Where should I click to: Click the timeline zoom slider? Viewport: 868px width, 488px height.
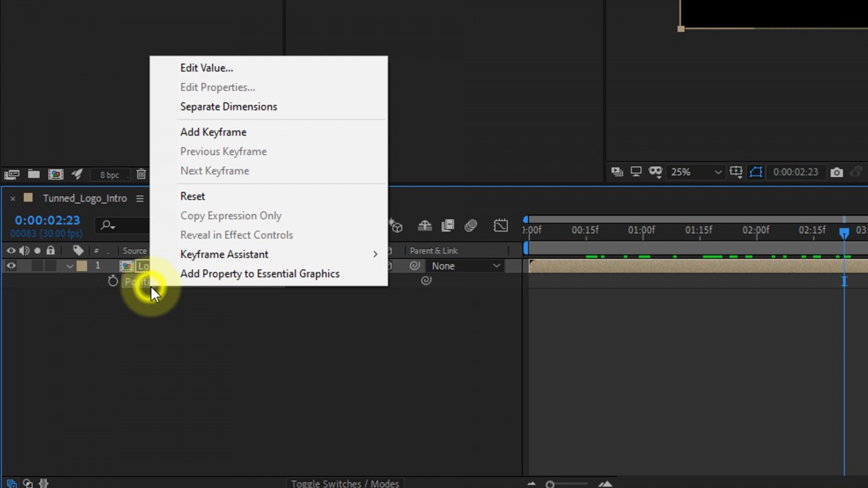(567, 484)
